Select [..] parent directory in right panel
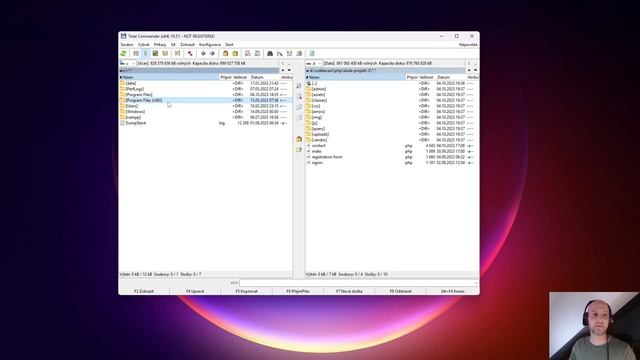The height and width of the screenshot is (360, 640). coord(392,83)
